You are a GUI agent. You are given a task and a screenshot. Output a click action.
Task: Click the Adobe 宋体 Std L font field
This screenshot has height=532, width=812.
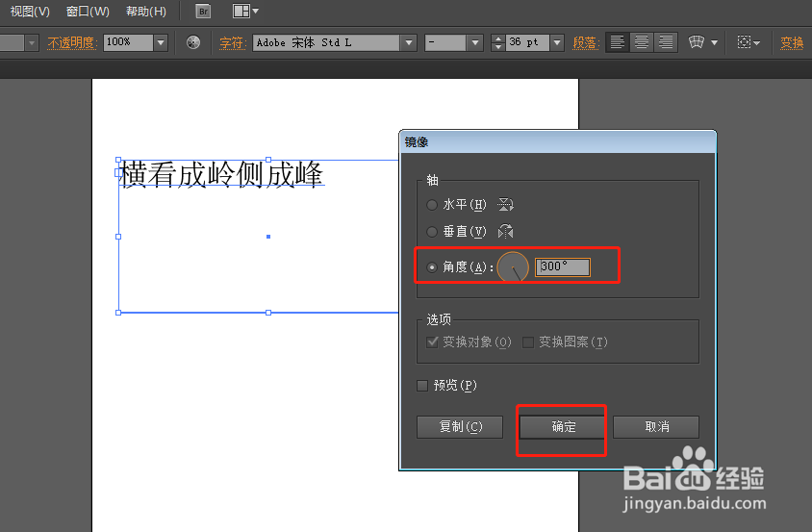326,42
